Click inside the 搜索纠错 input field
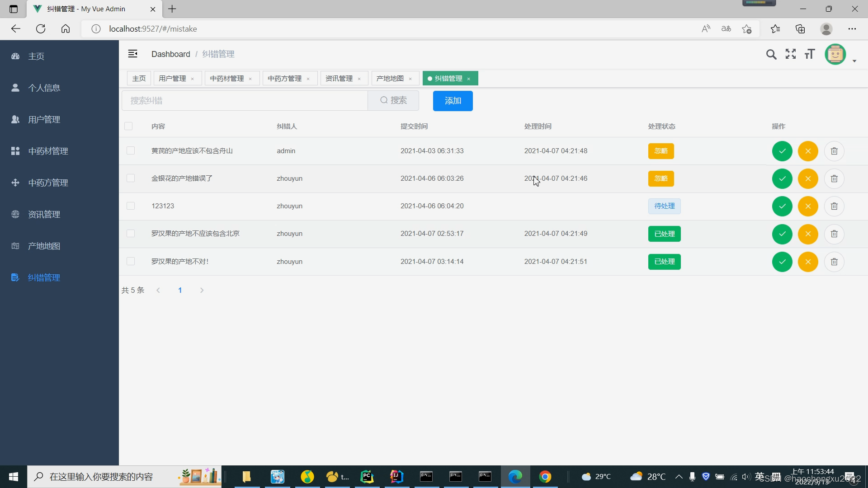The width and height of the screenshot is (868, 488). (244, 100)
